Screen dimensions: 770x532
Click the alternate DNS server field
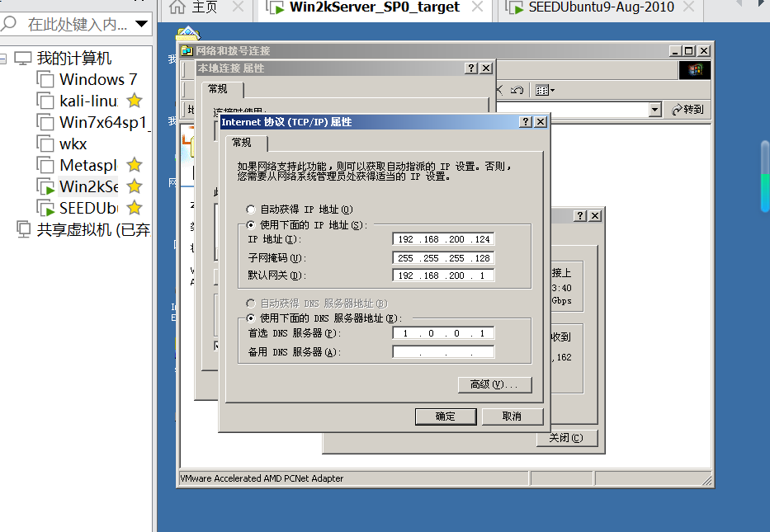pos(443,352)
